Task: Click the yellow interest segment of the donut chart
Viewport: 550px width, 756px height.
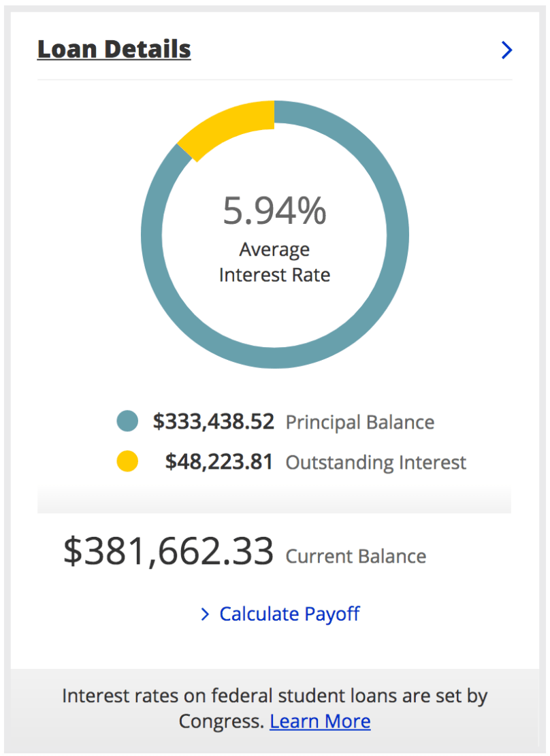Action: click(228, 126)
